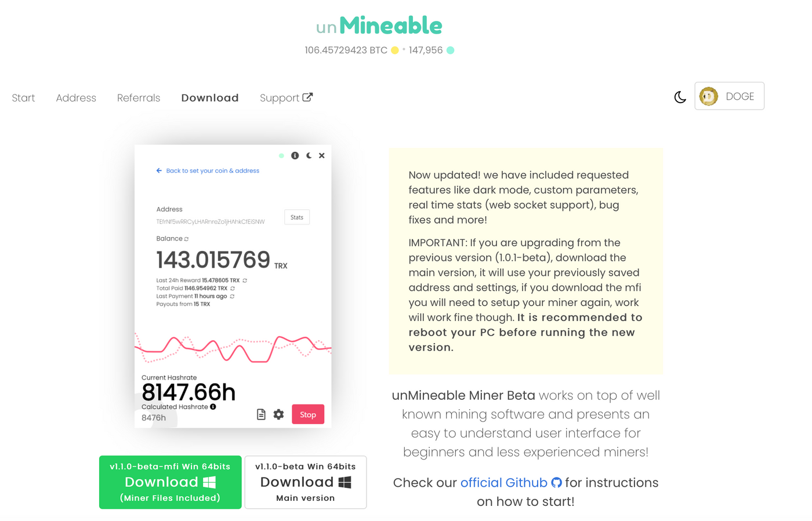812x521 pixels.
Task: Click the Dogecoin logo icon
Action: [708, 96]
